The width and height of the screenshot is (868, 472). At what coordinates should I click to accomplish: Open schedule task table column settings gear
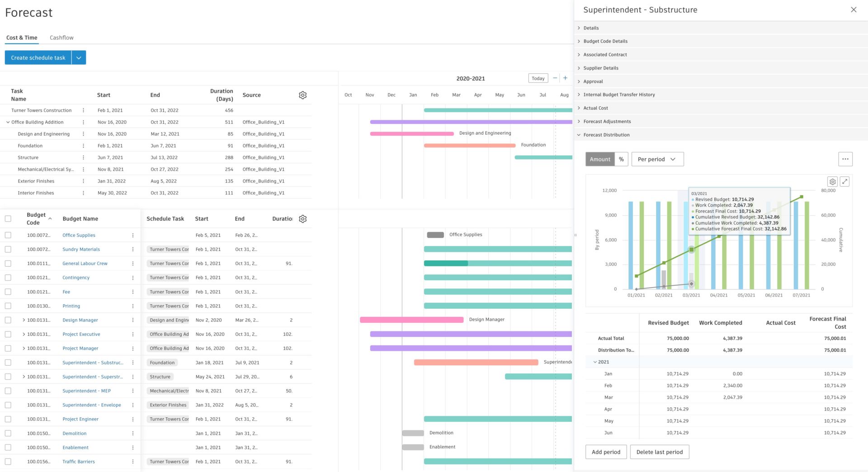click(302, 95)
